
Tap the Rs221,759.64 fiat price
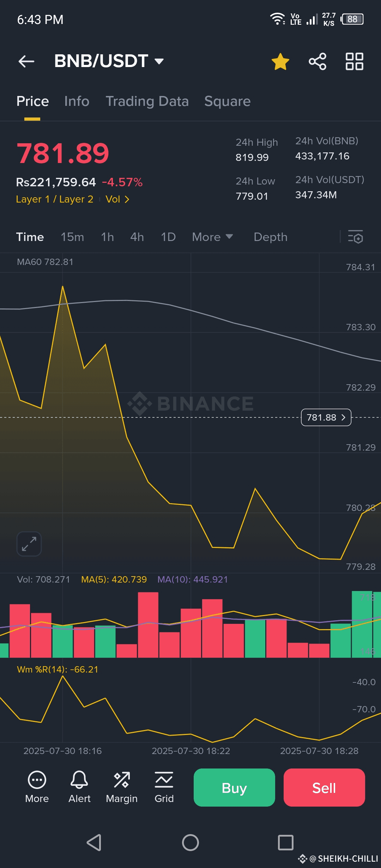click(56, 182)
